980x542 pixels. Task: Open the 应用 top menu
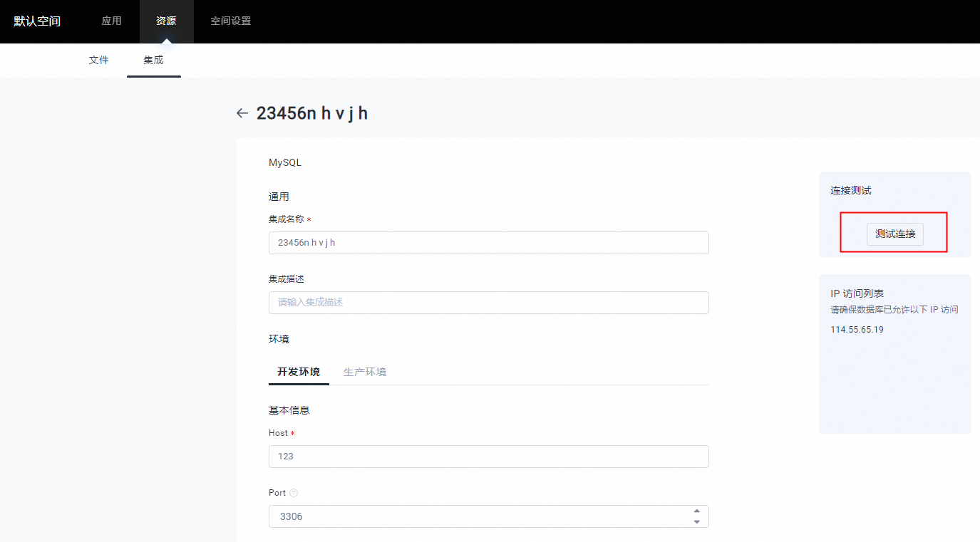pos(111,21)
